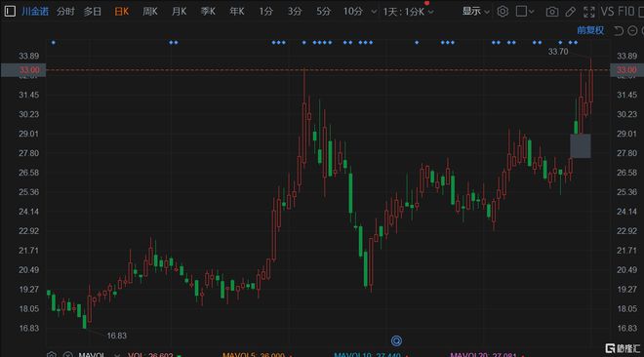Expand the 显示 dropdown
Viewport: 644px width, 357px height.
[475, 12]
